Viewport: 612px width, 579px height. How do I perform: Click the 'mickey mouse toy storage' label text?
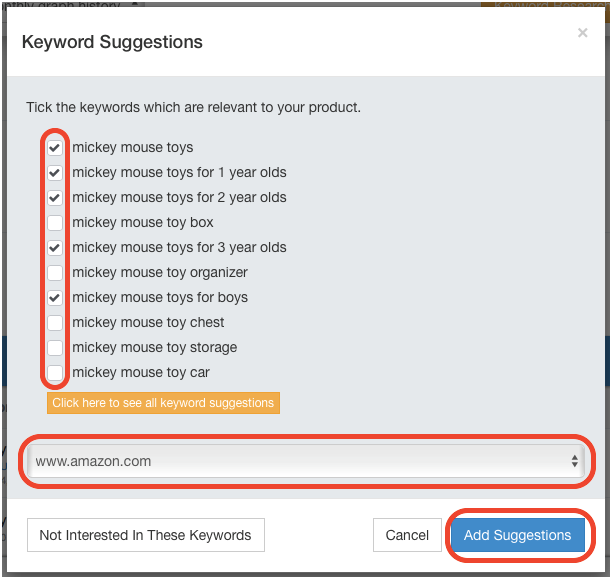(x=155, y=347)
